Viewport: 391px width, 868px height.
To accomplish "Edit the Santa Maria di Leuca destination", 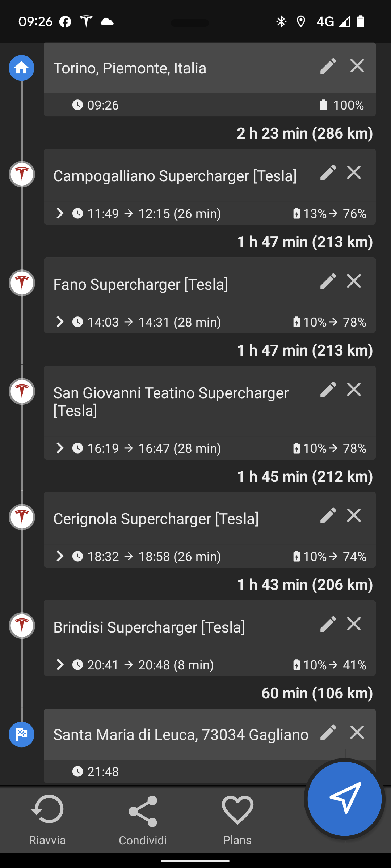I will (328, 732).
